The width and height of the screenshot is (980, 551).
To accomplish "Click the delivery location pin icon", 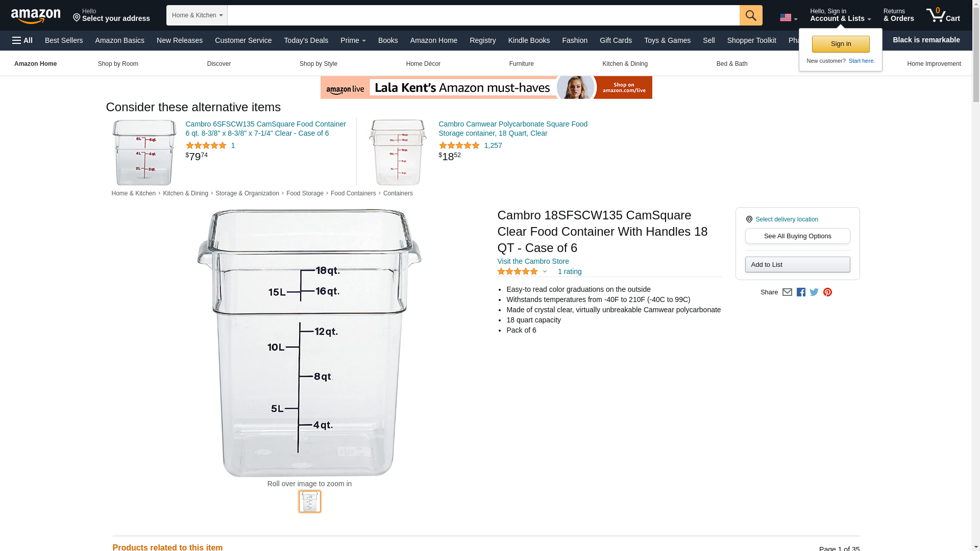I will [x=749, y=219].
